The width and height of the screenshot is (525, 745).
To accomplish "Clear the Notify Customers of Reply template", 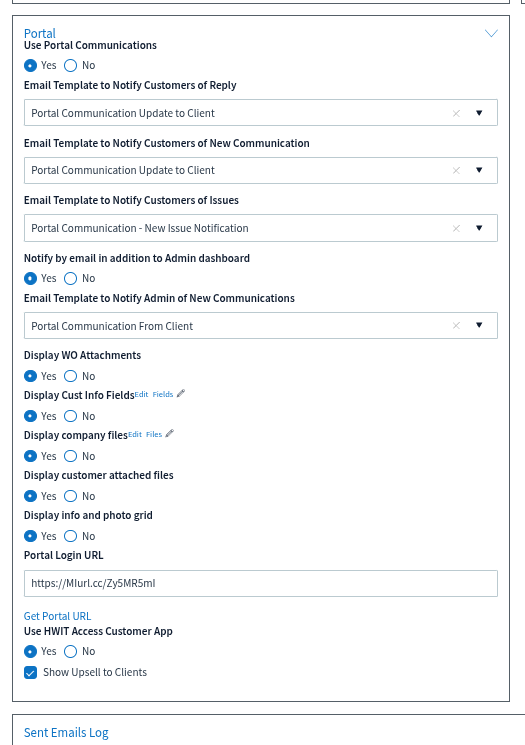I will (x=456, y=113).
